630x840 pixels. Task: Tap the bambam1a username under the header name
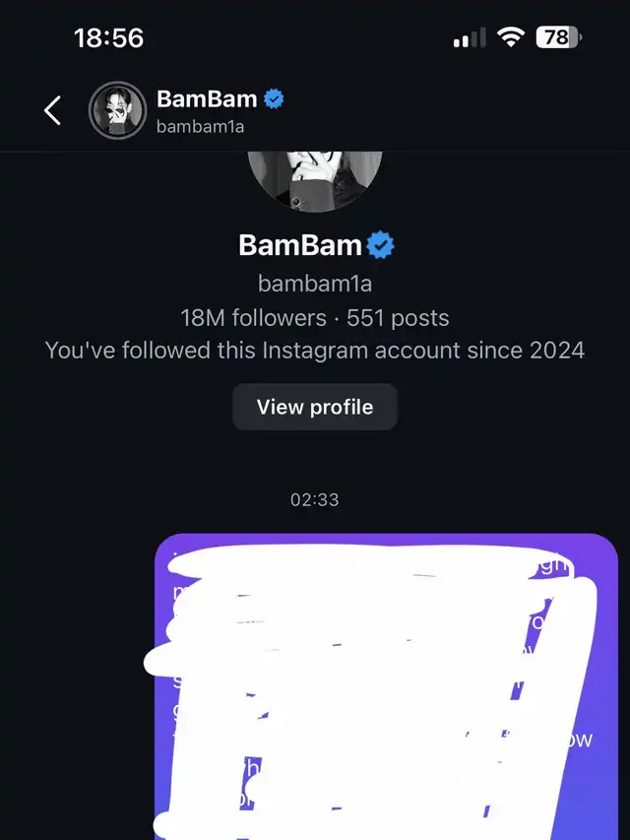200,127
